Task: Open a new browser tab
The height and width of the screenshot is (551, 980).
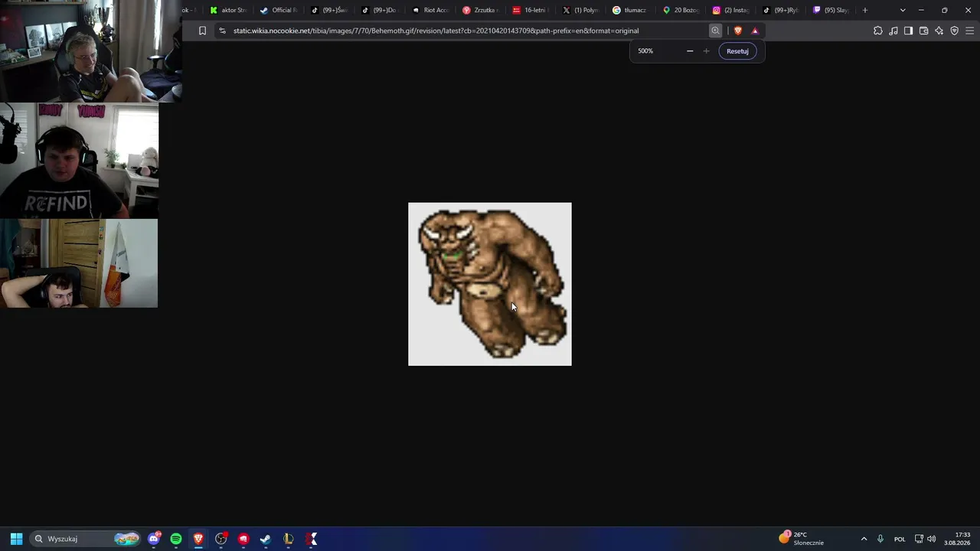Action: tap(865, 10)
